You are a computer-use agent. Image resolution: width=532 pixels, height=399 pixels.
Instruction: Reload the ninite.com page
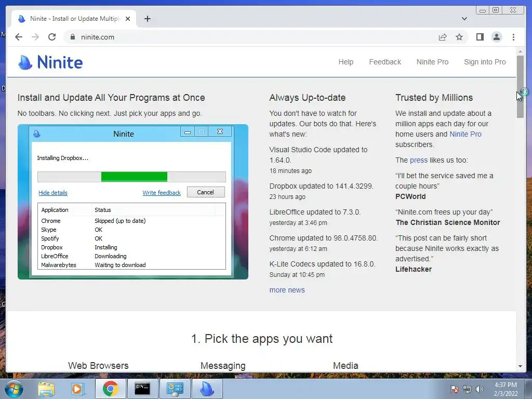pos(52,37)
